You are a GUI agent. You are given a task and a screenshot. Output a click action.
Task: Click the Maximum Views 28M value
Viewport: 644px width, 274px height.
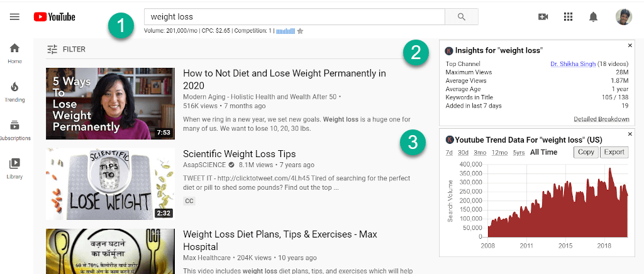coord(622,72)
